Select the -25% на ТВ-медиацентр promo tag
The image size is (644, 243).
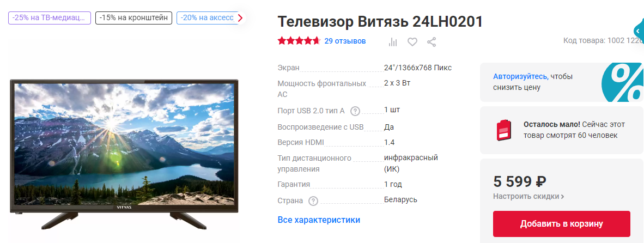(x=49, y=18)
